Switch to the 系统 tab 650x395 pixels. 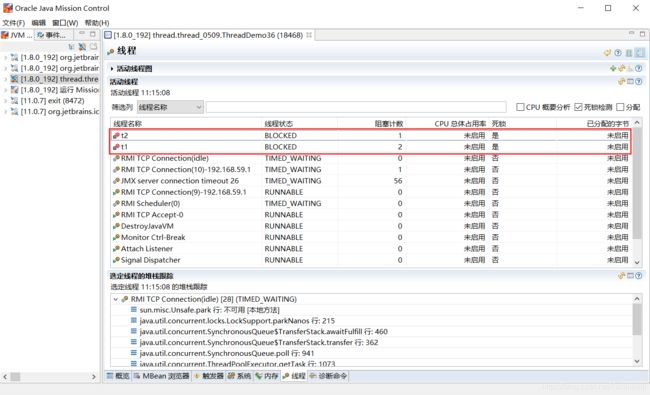239,376
